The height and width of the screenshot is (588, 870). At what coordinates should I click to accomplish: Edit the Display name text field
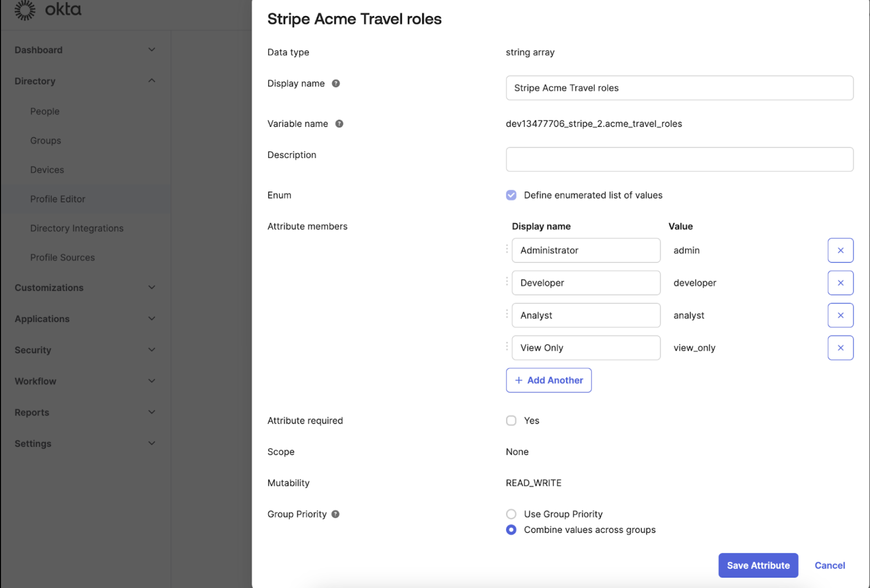pyautogui.click(x=679, y=88)
